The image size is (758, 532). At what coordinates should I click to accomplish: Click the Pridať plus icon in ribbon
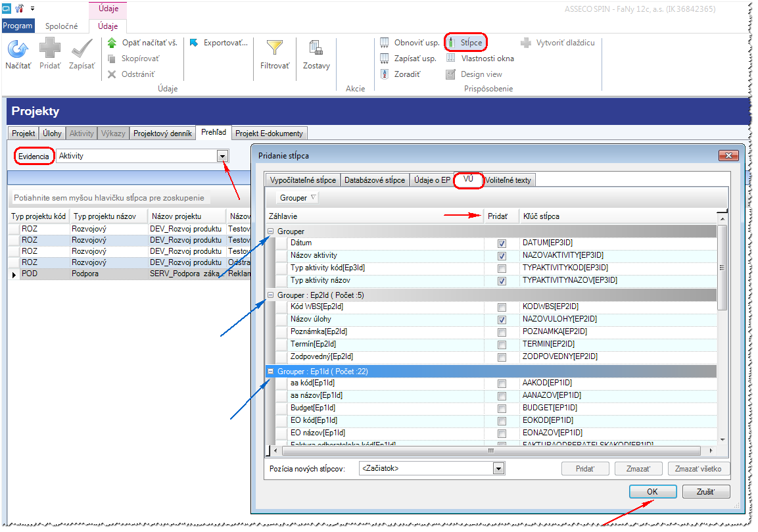click(x=50, y=49)
